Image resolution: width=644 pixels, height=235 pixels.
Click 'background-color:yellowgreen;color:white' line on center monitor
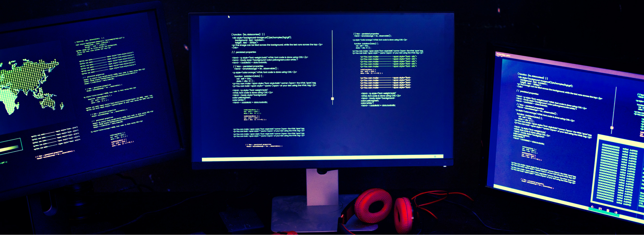click(x=265, y=60)
